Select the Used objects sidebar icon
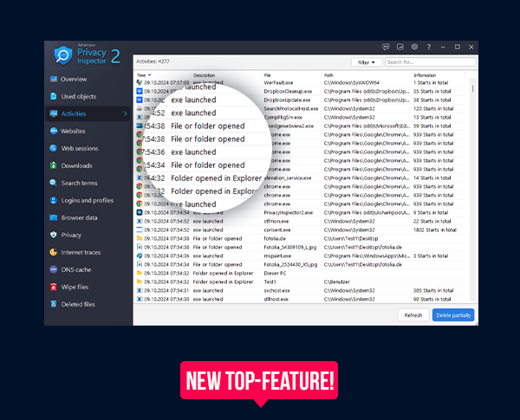 [54, 96]
